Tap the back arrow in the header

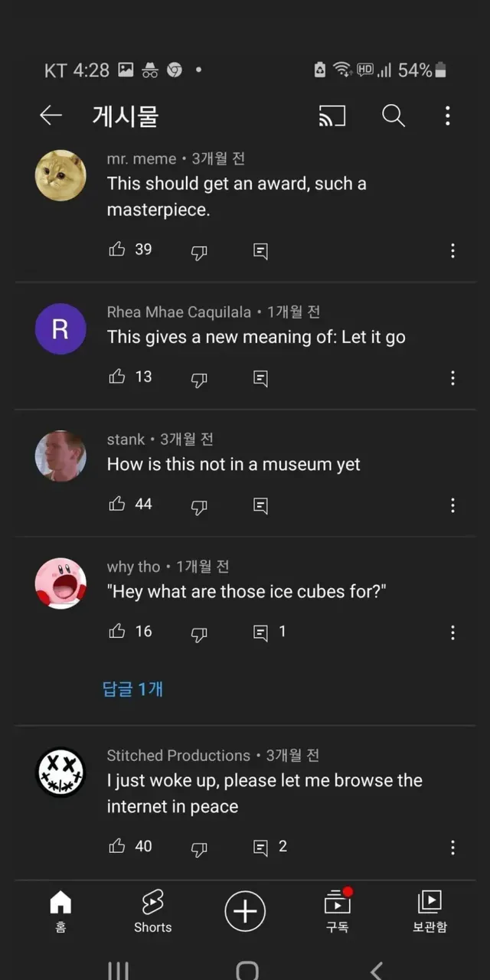pyautogui.click(x=51, y=116)
